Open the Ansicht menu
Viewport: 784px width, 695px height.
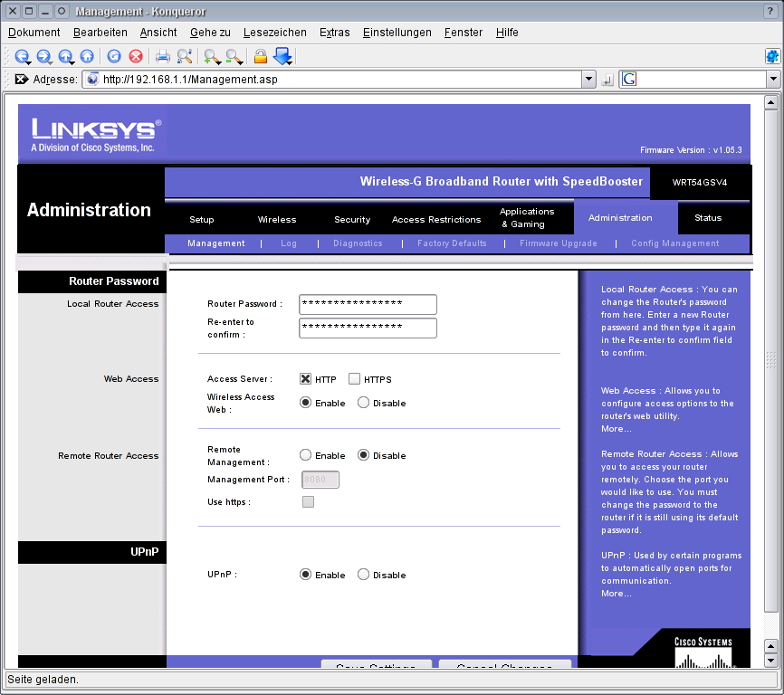(158, 33)
